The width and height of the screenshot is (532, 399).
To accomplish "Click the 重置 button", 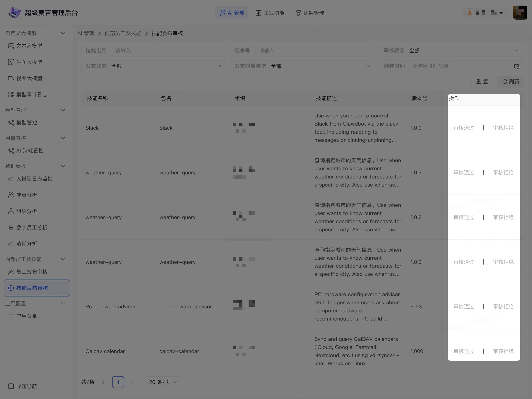I will pyautogui.click(x=482, y=82).
